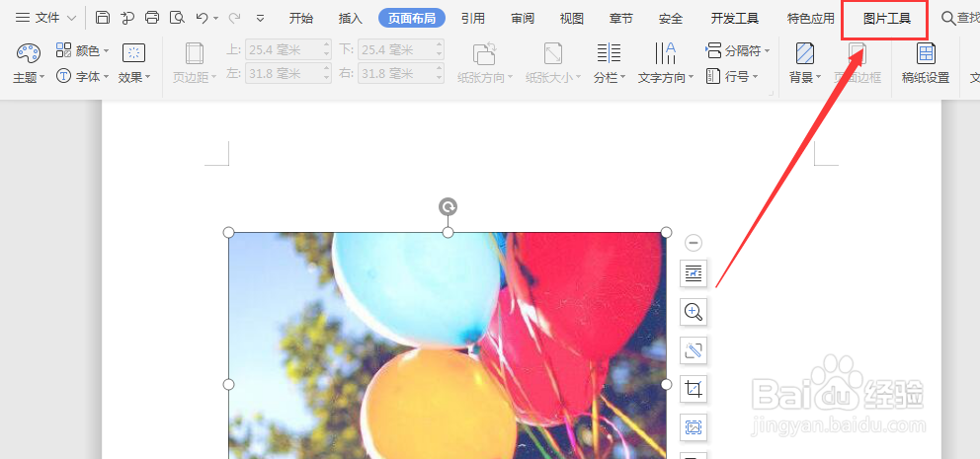Click the top-right resize handle of the picture
This screenshot has width=980, height=459.
[x=666, y=232]
